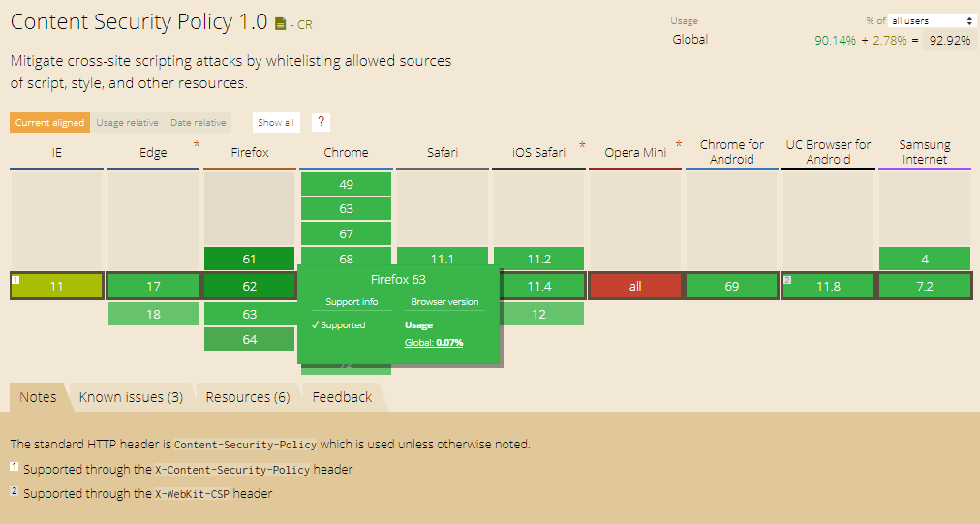Click the note 1 marker on IE 11
This screenshot has width=980, height=524.
15,280
